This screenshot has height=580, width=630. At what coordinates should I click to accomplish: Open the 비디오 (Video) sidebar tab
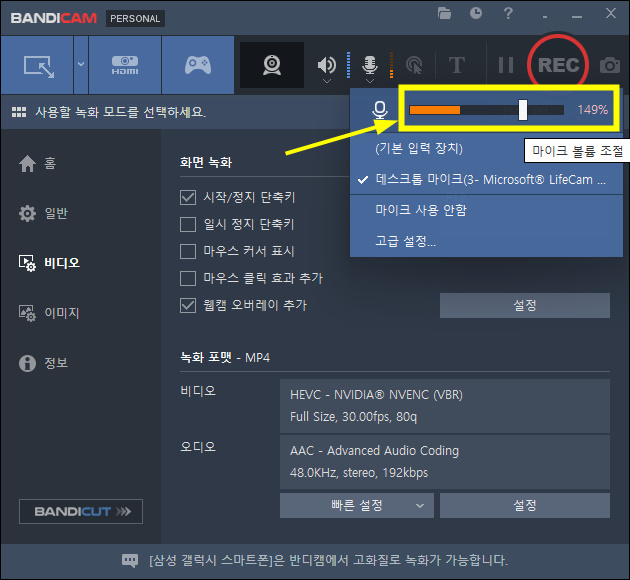(49, 263)
